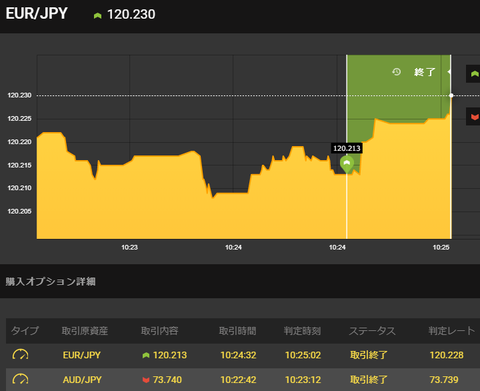Click the EUR/JPY title at the top
Image resolution: width=480 pixels, height=391 pixels.
[x=37, y=14]
